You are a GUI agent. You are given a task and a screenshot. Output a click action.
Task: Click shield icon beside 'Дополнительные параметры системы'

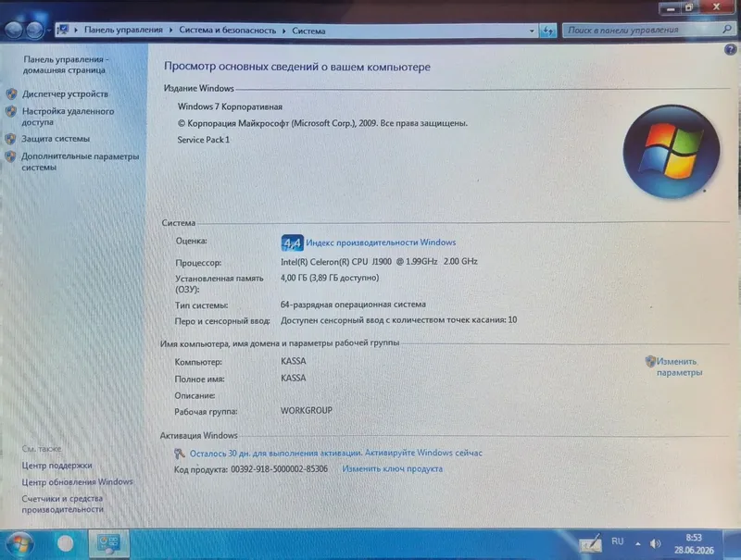pos(10,156)
